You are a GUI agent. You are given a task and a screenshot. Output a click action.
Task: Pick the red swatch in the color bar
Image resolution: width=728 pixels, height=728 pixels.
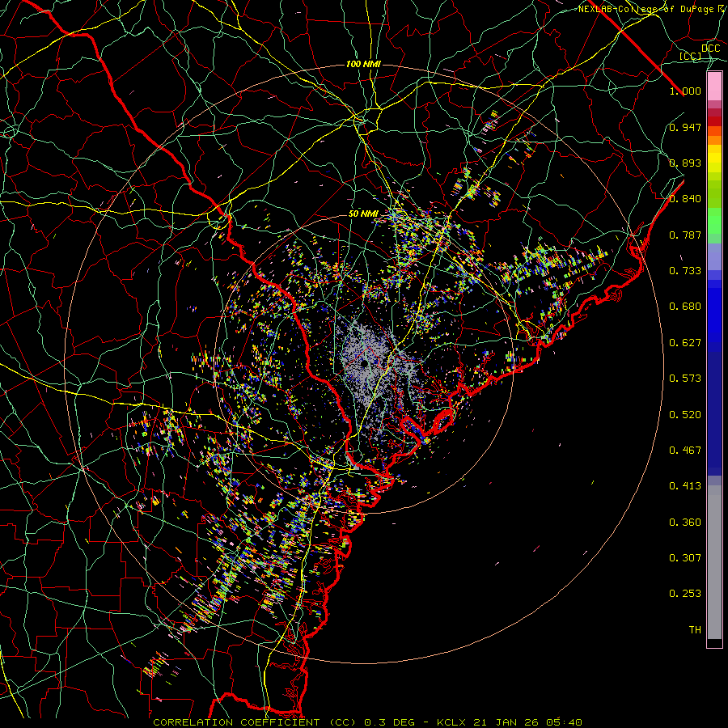(x=714, y=121)
